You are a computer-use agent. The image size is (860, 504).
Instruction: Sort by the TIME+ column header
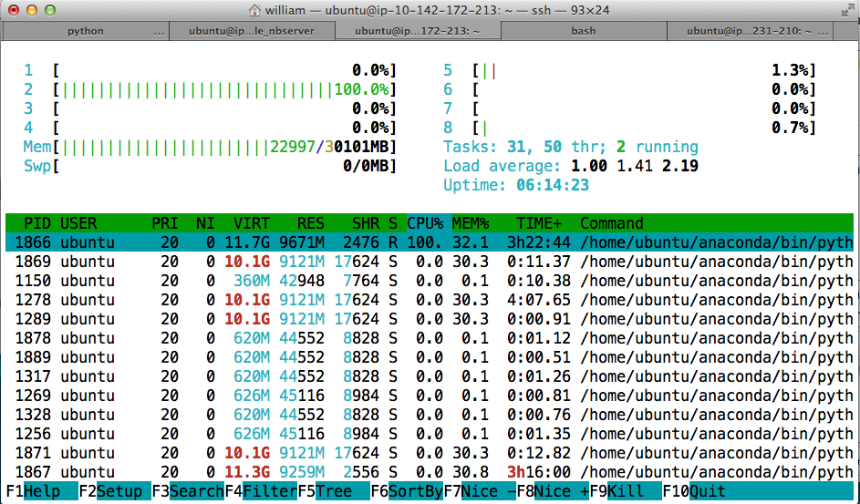[539, 223]
